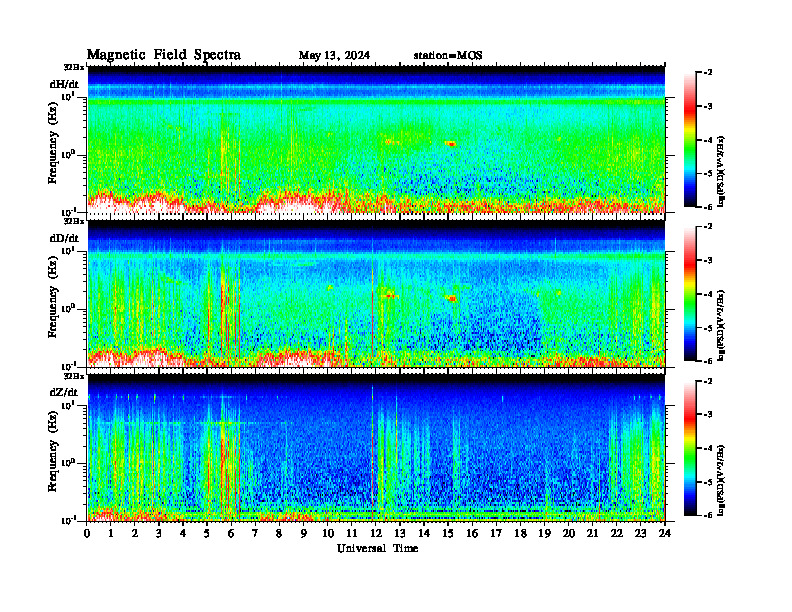Click the "32Hz" label atop the dZ/dt panel
This screenshot has height=612, width=792.
click(74, 376)
